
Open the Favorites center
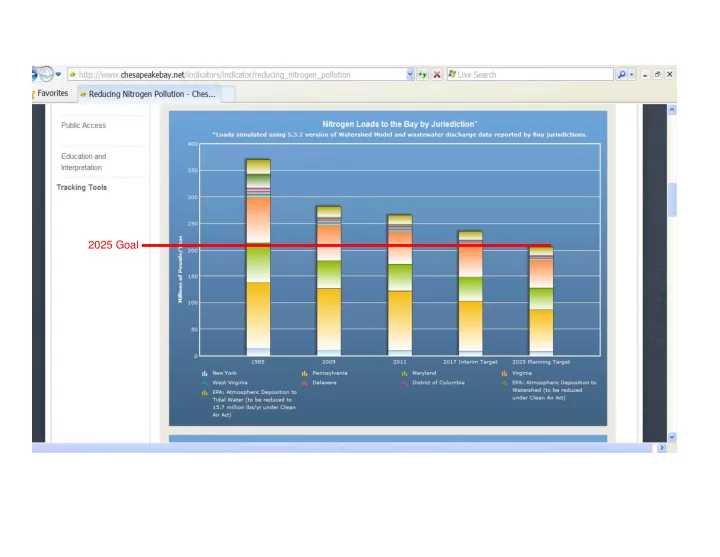click(x=51, y=93)
